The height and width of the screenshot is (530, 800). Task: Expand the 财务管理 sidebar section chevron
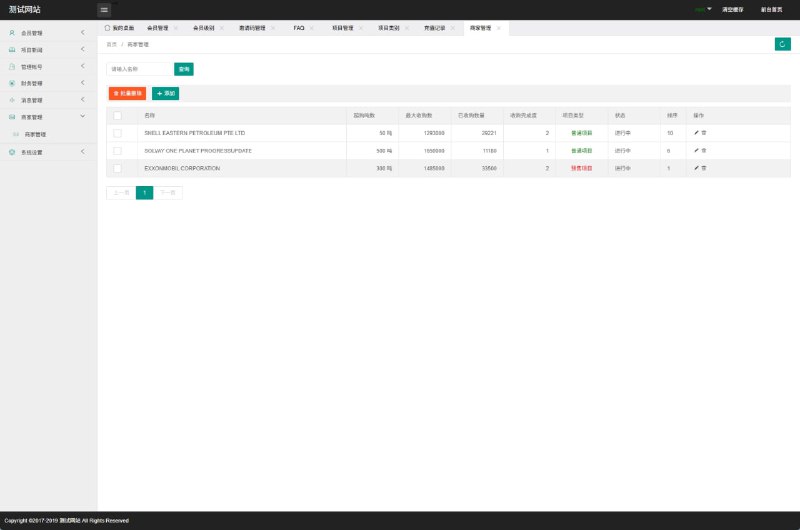pyautogui.click(x=83, y=83)
